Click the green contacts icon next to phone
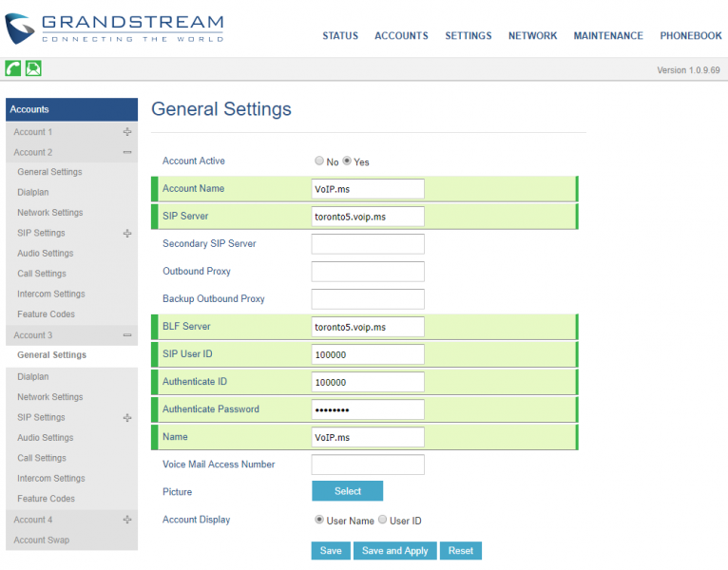The height and width of the screenshot is (570, 728). pyautogui.click(x=33, y=68)
